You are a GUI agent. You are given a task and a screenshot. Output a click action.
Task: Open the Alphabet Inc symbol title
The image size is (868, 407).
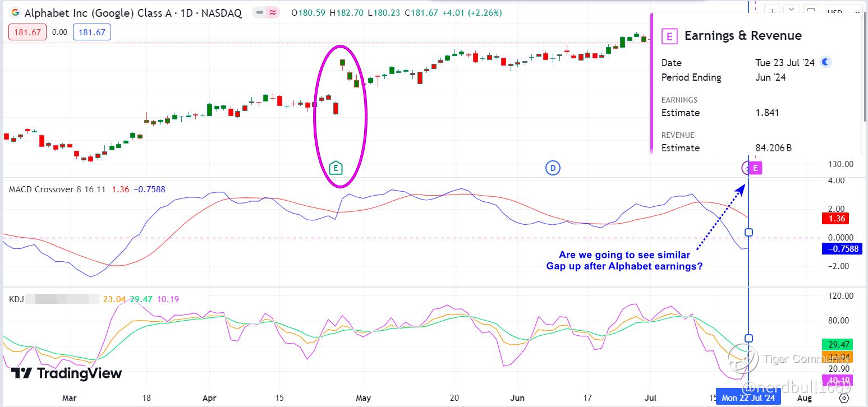[x=132, y=12]
